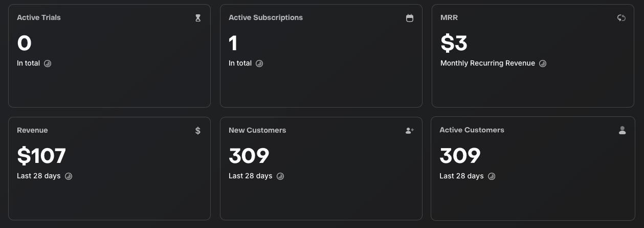Click the add-user icon on New Customers card
Viewport: 644px width, 228px height.
[x=410, y=131]
